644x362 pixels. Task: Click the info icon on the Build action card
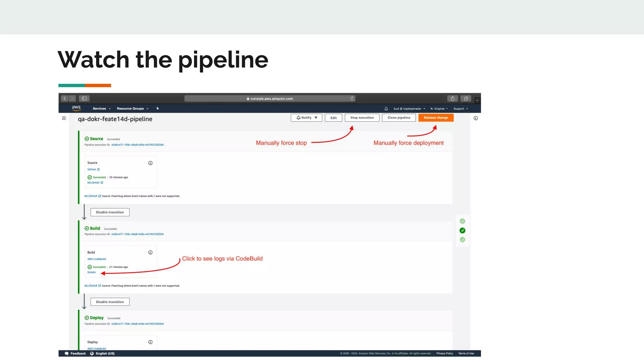point(150,252)
